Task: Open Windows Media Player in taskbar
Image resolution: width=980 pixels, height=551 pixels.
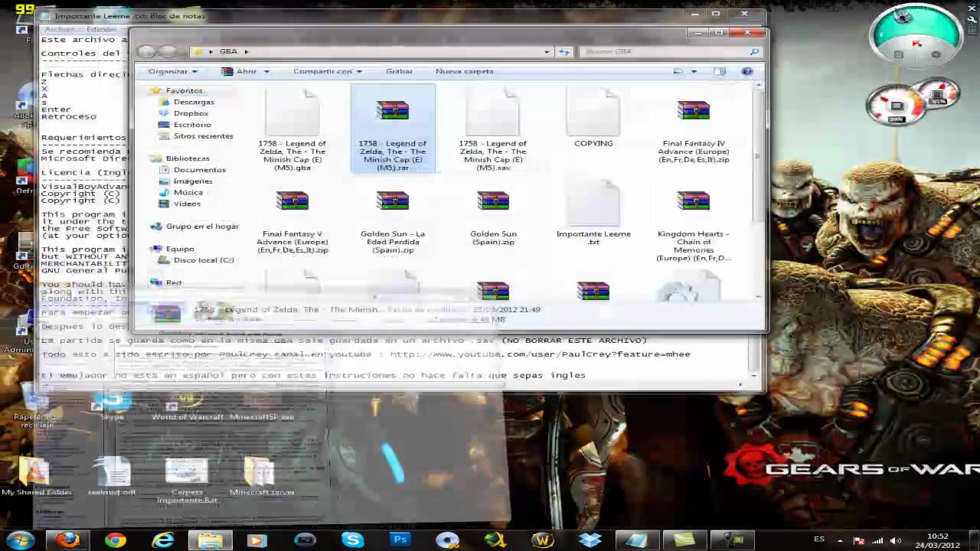Action: click(x=258, y=540)
